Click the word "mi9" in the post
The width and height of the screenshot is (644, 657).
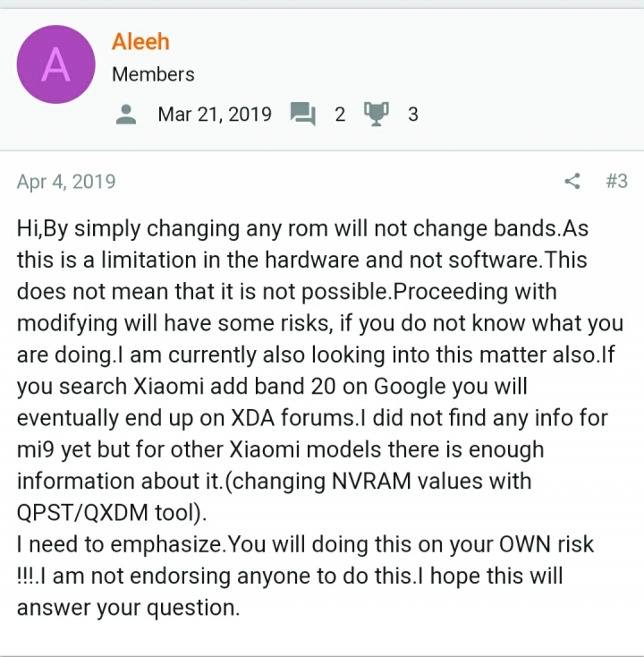36,449
